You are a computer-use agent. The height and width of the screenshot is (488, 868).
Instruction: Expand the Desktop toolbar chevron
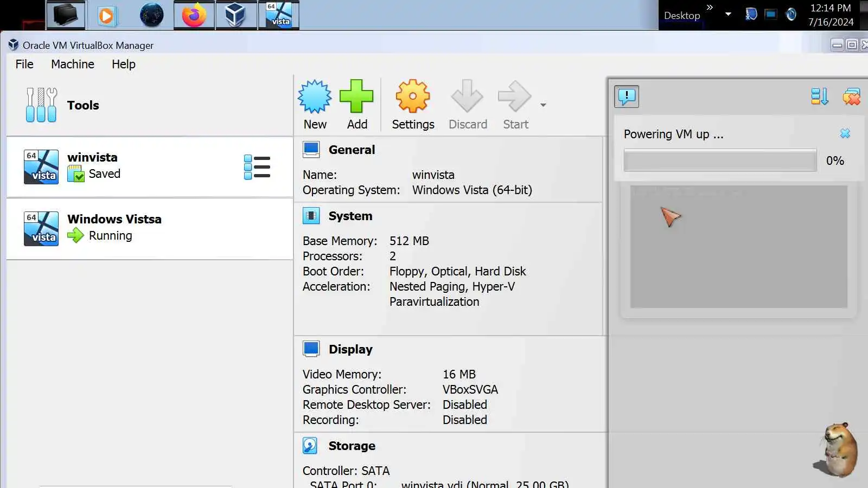click(710, 7)
